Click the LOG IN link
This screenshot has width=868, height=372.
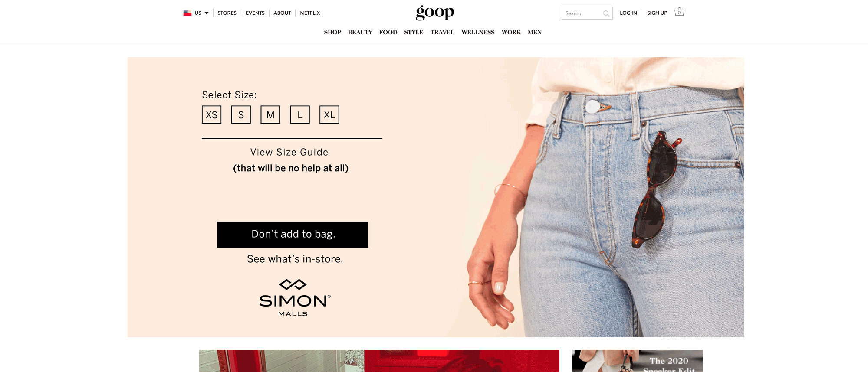(628, 13)
